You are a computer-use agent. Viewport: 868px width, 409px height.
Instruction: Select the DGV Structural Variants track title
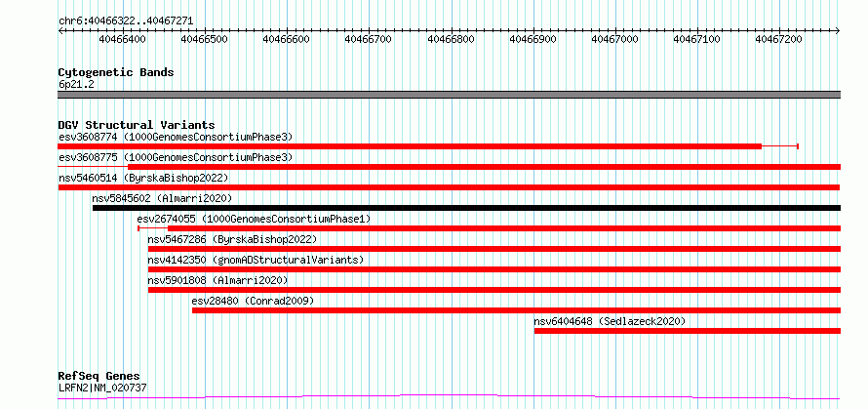pos(137,125)
